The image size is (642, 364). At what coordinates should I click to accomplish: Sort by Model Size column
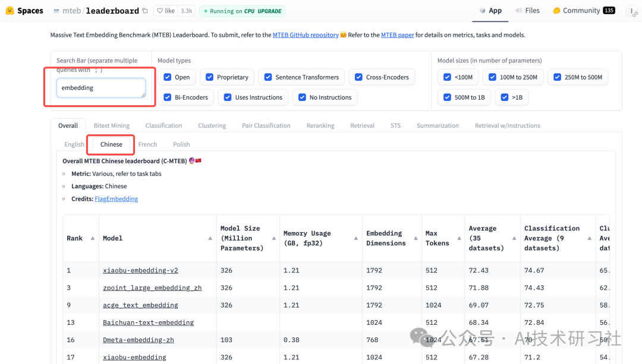[x=273, y=238]
